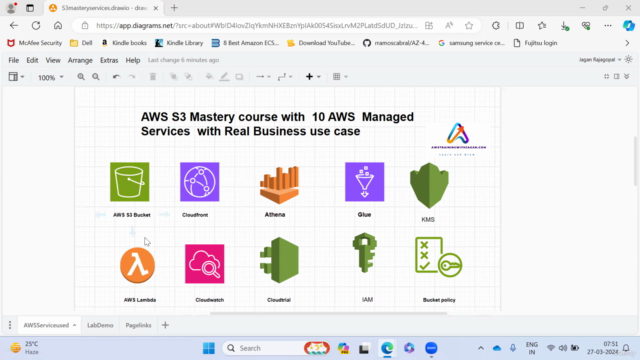Select the AWS S3 Bucket icon

(129, 182)
